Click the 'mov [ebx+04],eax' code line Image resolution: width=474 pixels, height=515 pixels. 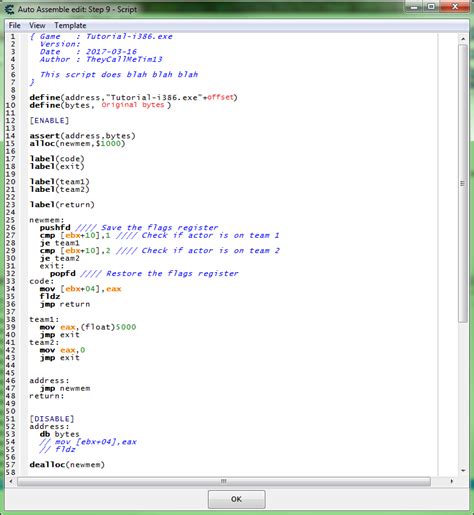click(x=80, y=289)
